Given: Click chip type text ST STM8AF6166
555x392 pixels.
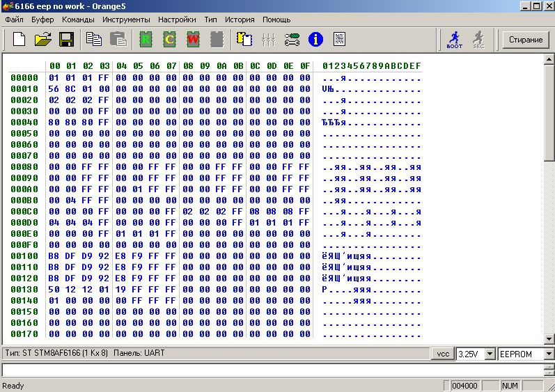Looking at the screenshot, I should pos(56,353).
